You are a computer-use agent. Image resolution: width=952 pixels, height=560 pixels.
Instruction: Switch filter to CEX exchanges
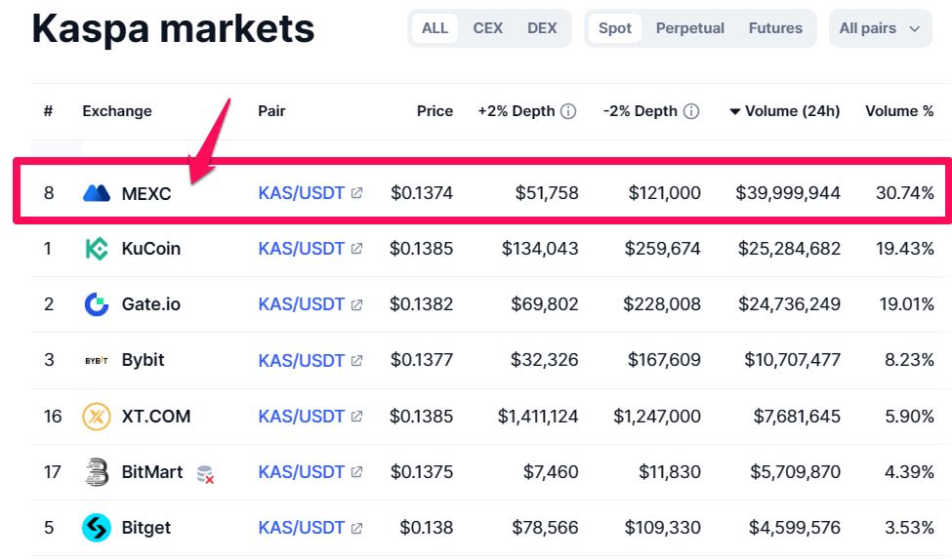[x=487, y=28]
